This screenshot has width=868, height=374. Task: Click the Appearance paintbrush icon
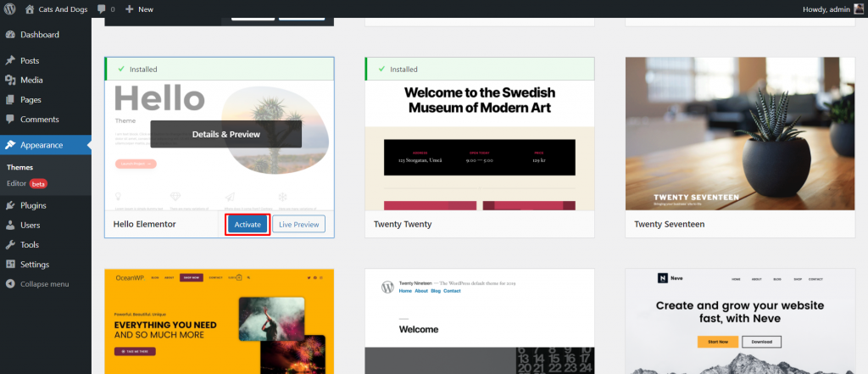[x=10, y=145]
